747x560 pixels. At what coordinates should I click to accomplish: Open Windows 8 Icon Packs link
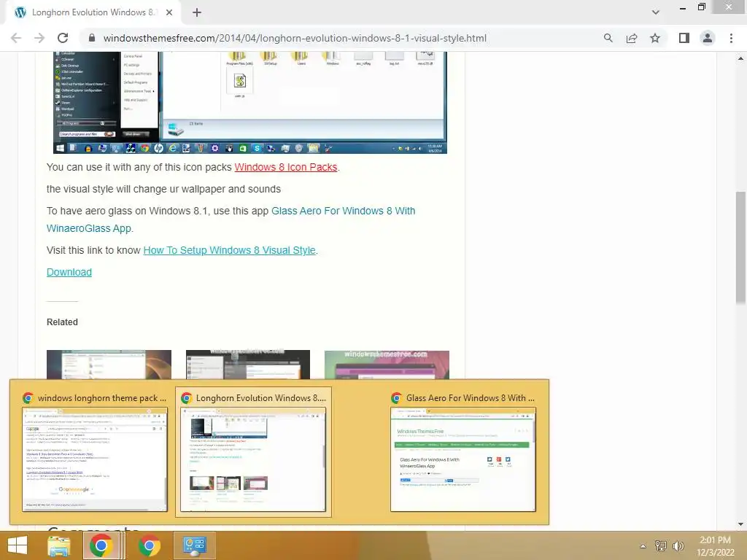(286, 167)
